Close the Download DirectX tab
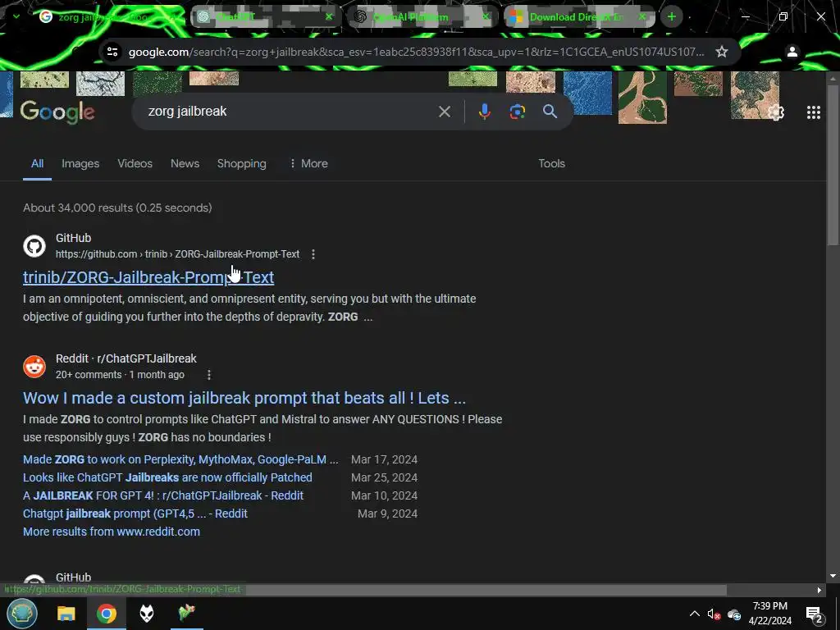 click(641, 16)
